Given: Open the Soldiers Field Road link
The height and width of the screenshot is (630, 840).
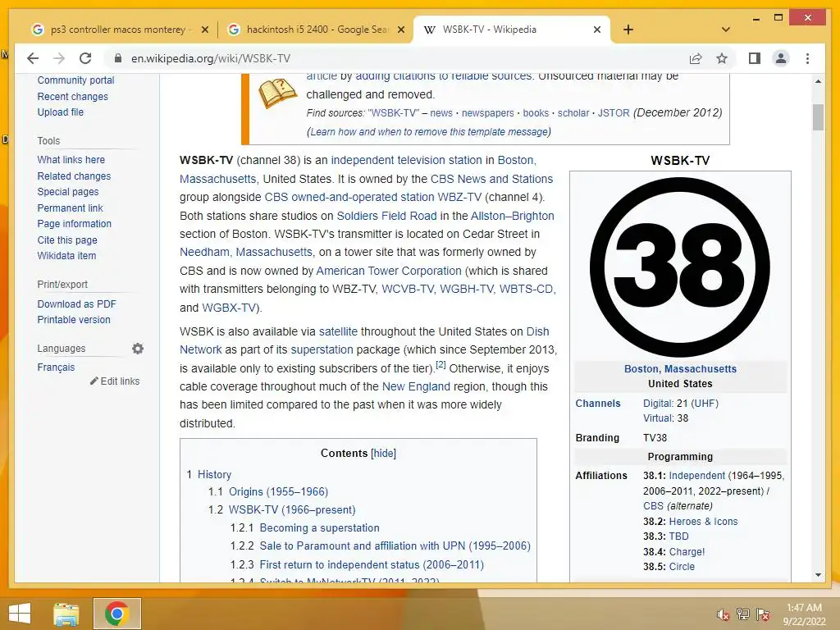Looking at the screenshot, I should [x=386, y=216].
